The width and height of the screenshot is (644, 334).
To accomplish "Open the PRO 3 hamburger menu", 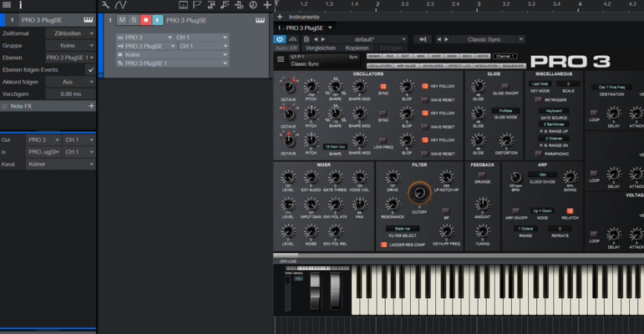I will click(281, 59).
